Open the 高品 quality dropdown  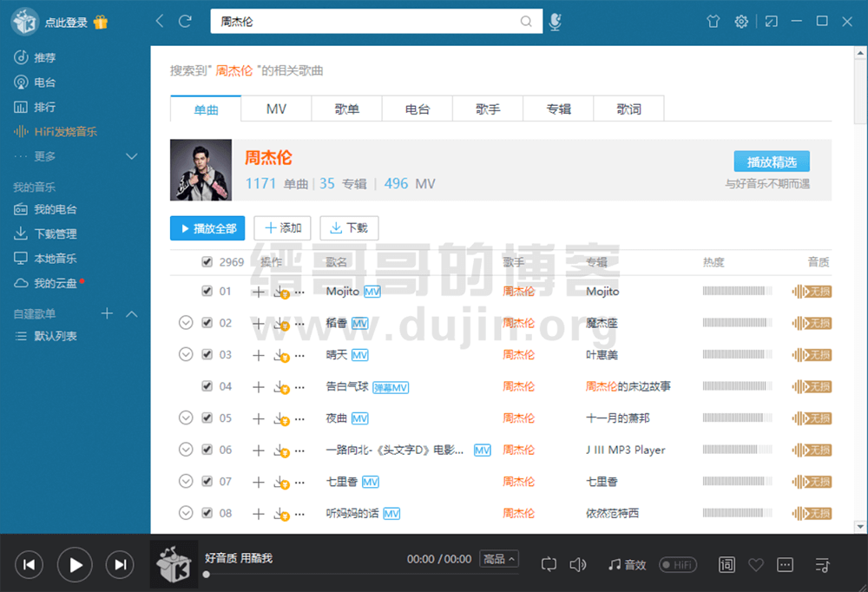tap(499, 559)
